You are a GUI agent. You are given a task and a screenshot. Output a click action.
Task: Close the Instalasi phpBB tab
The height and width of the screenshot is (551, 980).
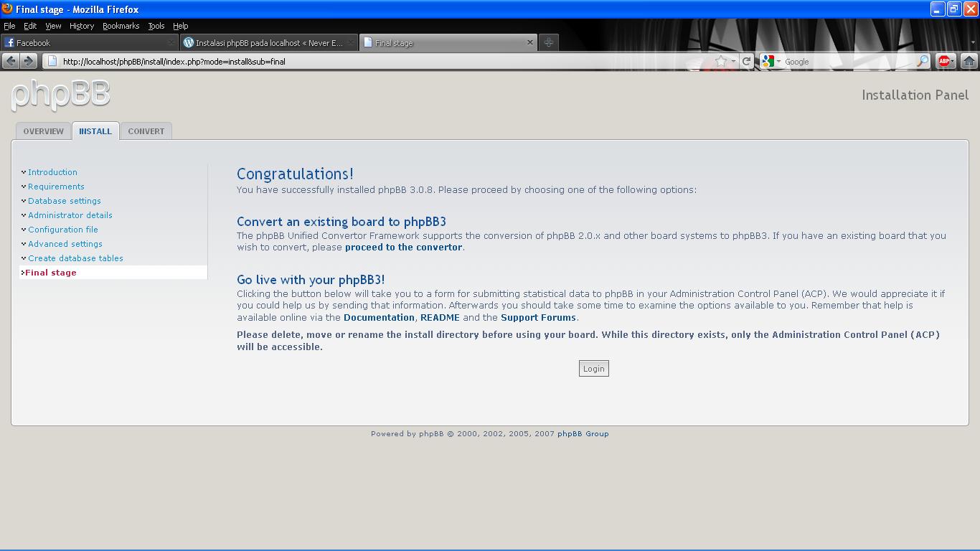click(350, 42)
